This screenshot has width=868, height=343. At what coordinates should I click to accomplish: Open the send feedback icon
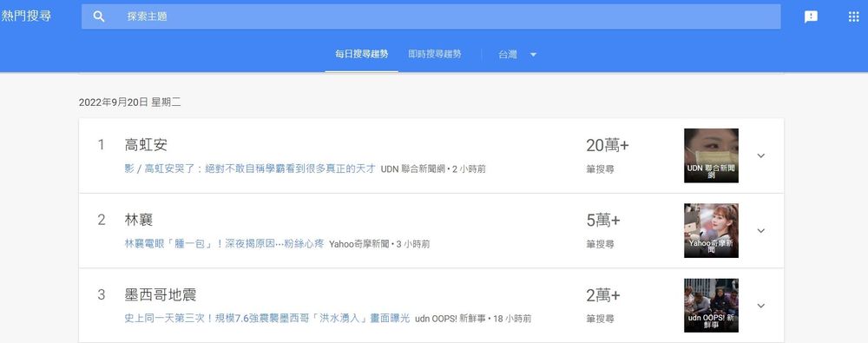[x=811, y=16]
